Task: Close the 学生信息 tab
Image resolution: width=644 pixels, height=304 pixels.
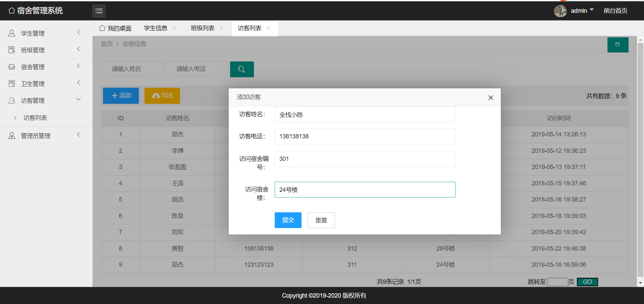Action: [174, 28]
